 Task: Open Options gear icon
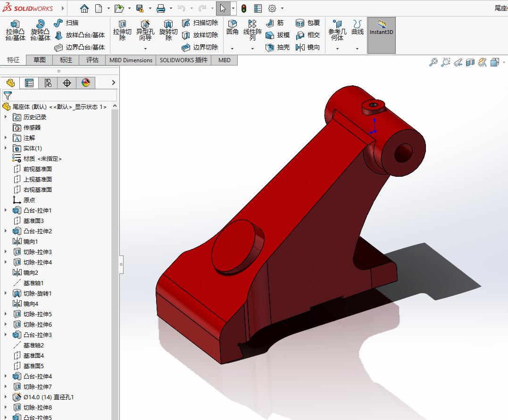coord(272,8)
